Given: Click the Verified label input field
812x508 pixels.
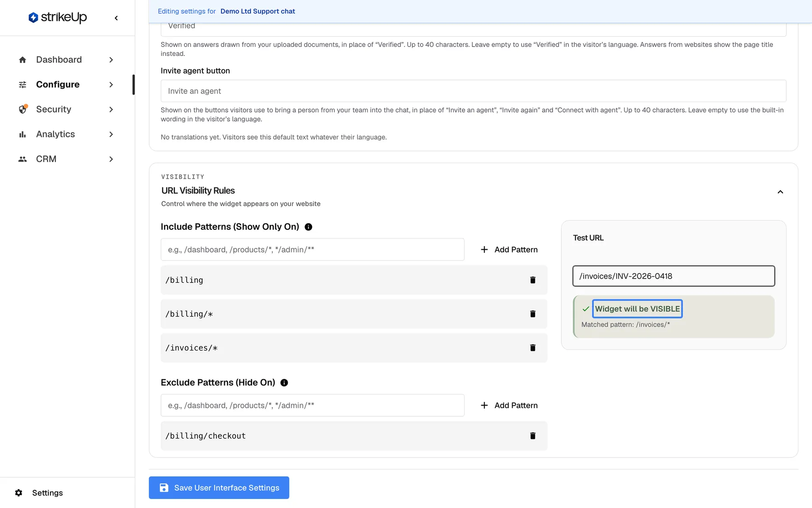Looking at the screenshot, I should coord(474,29).
